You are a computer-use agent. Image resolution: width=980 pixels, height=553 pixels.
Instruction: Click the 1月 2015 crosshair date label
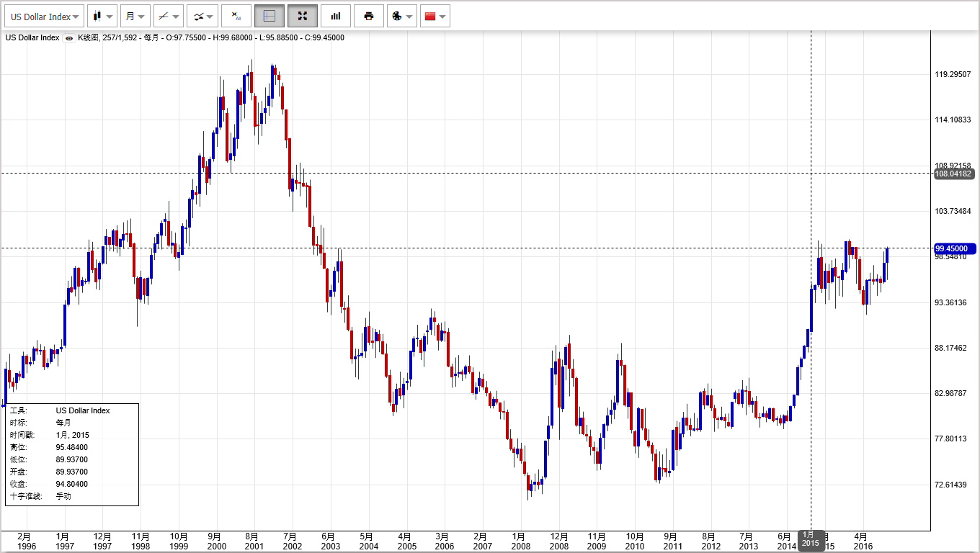(811, 540)
